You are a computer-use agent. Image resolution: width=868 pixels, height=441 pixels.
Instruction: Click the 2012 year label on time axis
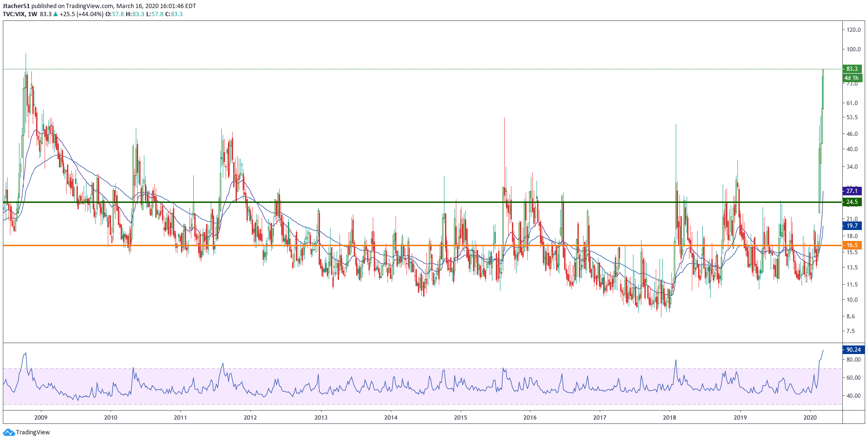point(250,418)
